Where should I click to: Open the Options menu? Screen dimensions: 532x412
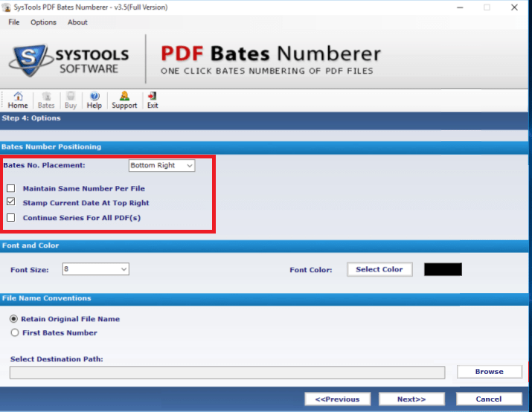pos(43,22)
